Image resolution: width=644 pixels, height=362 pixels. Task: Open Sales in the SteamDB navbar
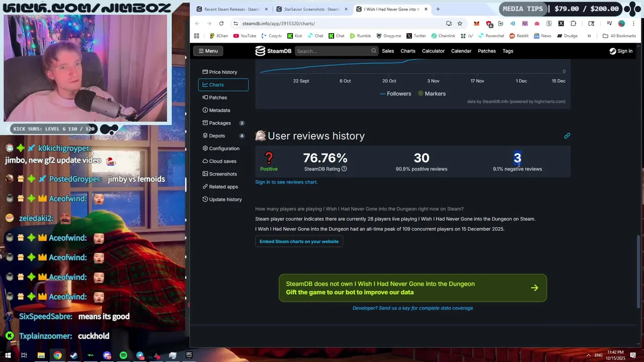(388, 51)
